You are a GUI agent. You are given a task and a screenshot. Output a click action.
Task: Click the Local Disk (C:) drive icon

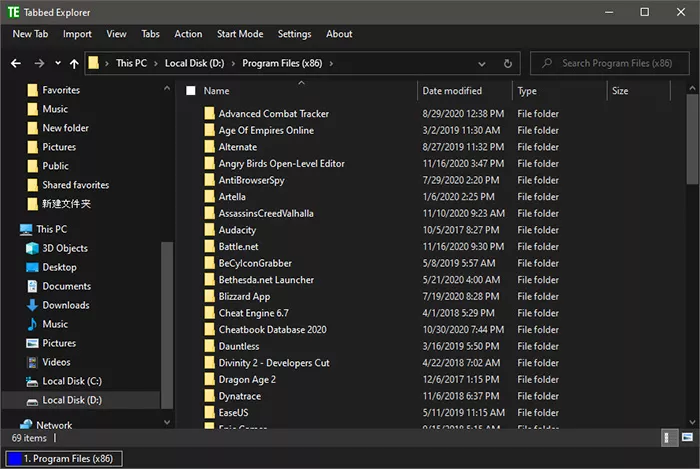tap(32, 382)
